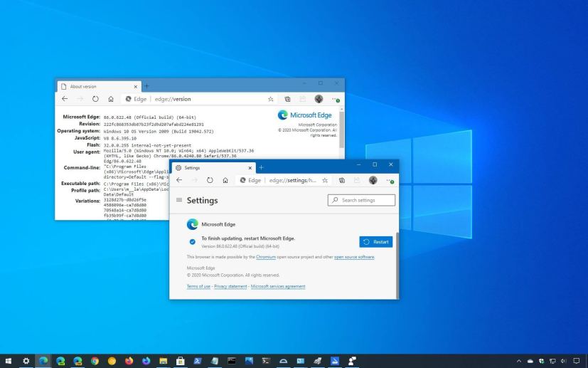Go back in the Settings window
The height and width of the screenshot is (368, 588).
179,180
